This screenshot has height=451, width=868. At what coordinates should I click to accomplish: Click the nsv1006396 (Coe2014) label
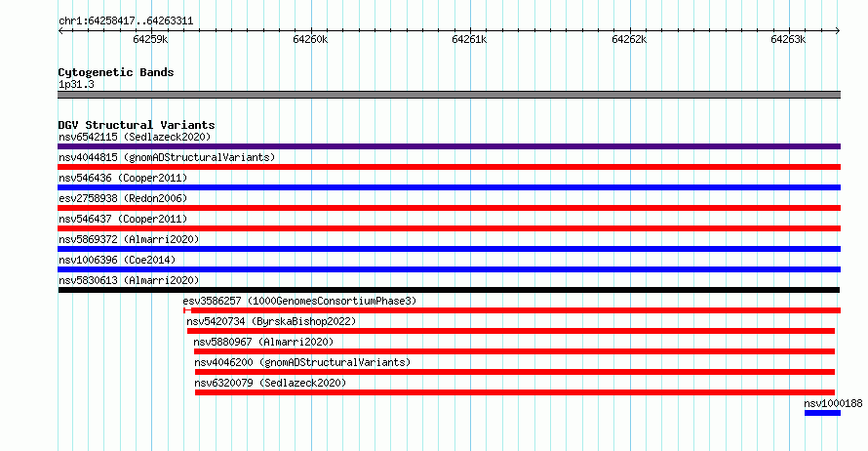click(117, 260)
